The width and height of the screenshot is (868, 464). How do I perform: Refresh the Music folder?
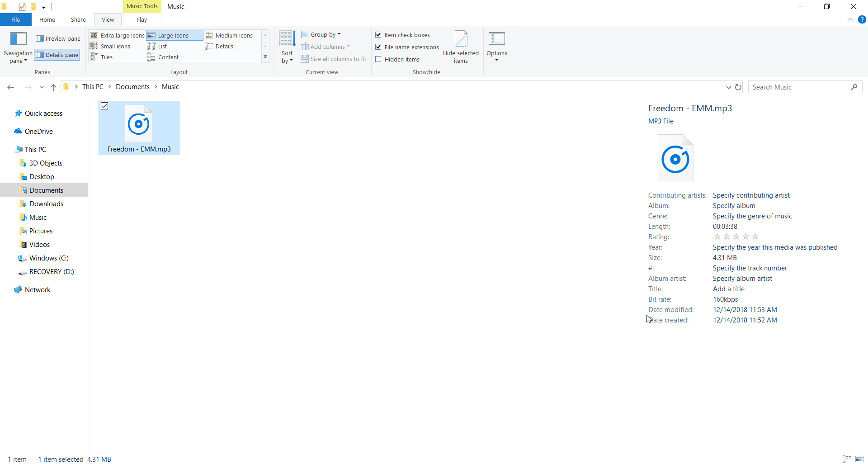tap(738, 87)
